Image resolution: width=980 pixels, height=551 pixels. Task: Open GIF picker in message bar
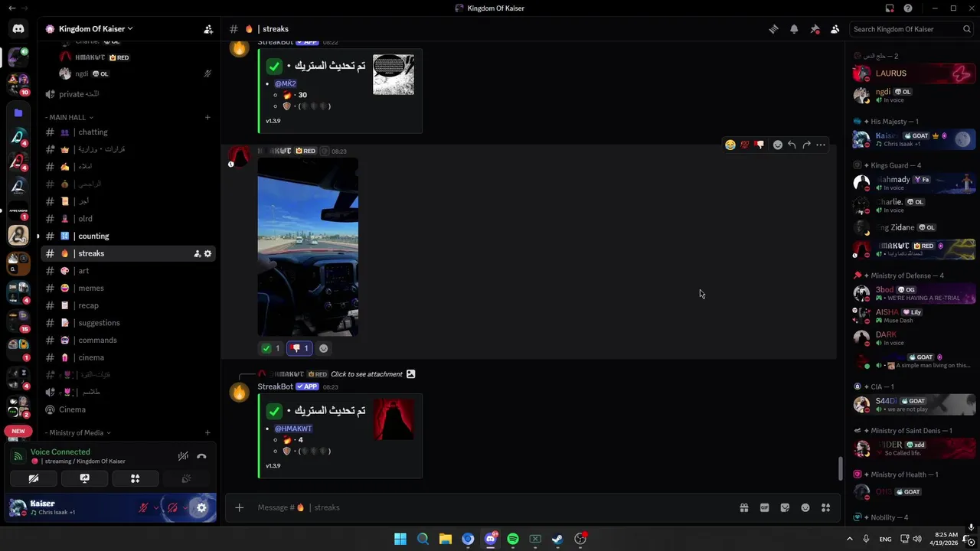764,507
